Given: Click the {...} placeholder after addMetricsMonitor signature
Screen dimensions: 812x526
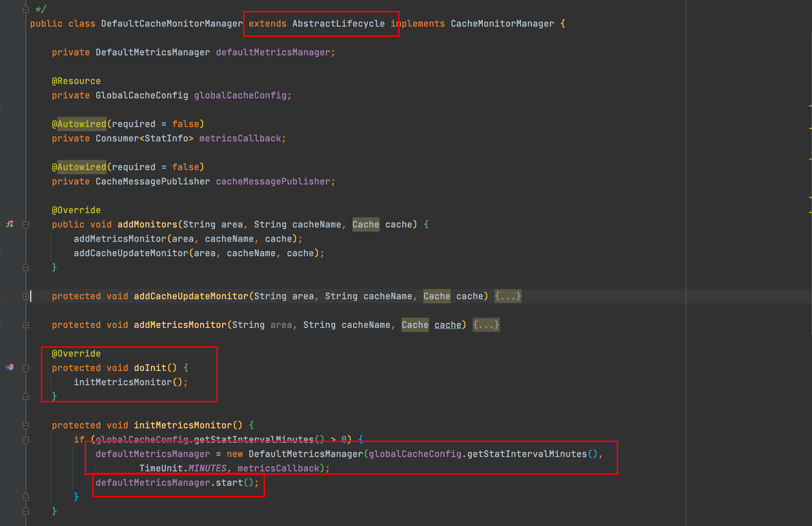Looking at the screenshot, I should click(x=486, y=325).
